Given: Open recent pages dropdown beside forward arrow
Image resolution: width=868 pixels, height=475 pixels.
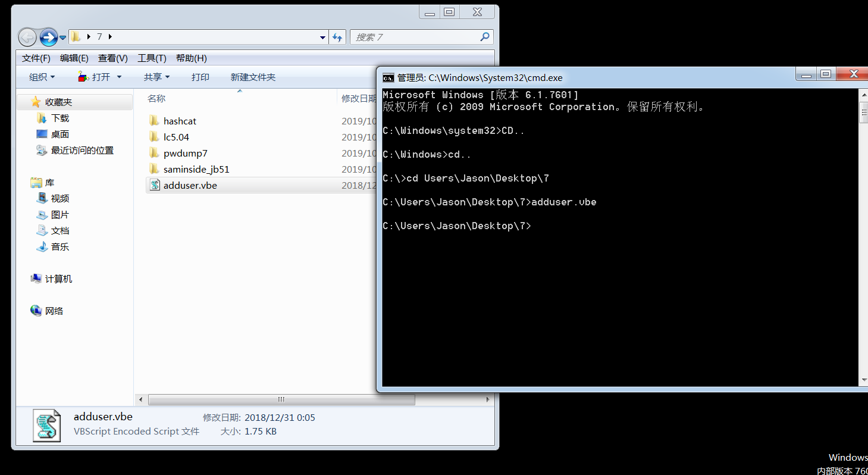Looking at the screenshot, I should click(x=62, y=37).
